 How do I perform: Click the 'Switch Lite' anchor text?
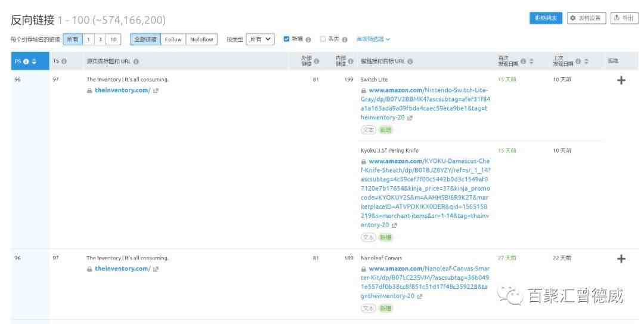374,80
